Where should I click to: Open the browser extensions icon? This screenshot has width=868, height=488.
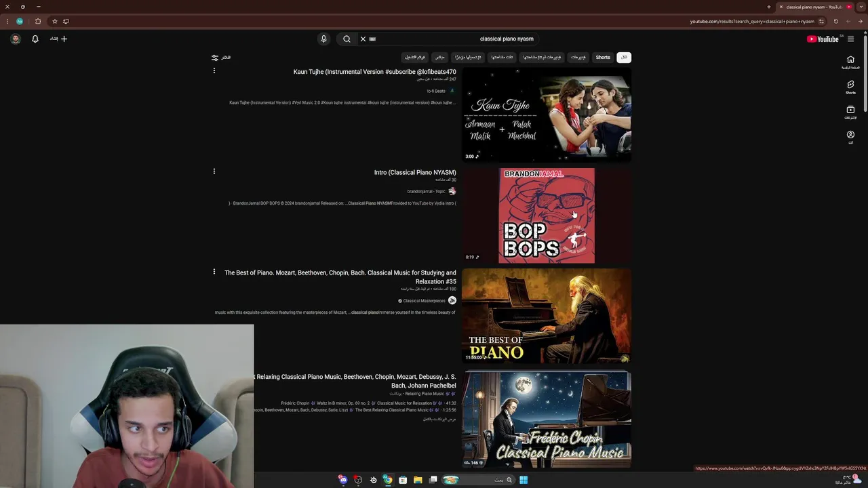click(x=38, y=21)
